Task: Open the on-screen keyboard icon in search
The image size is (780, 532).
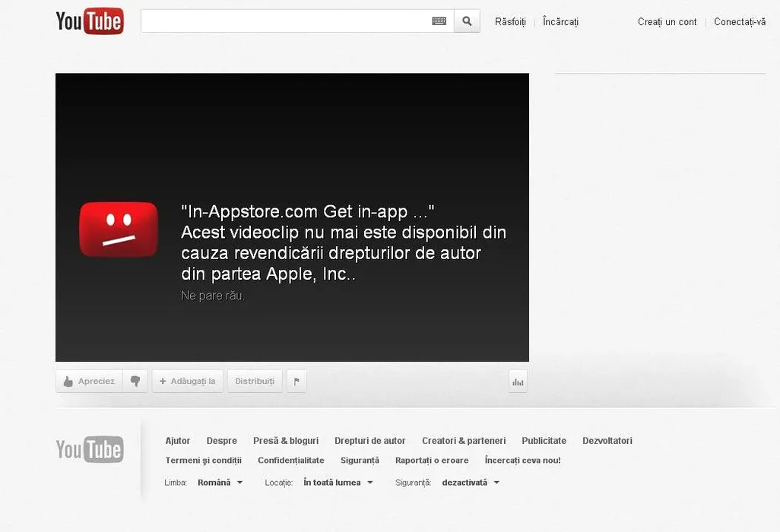Action: point(439,21)
